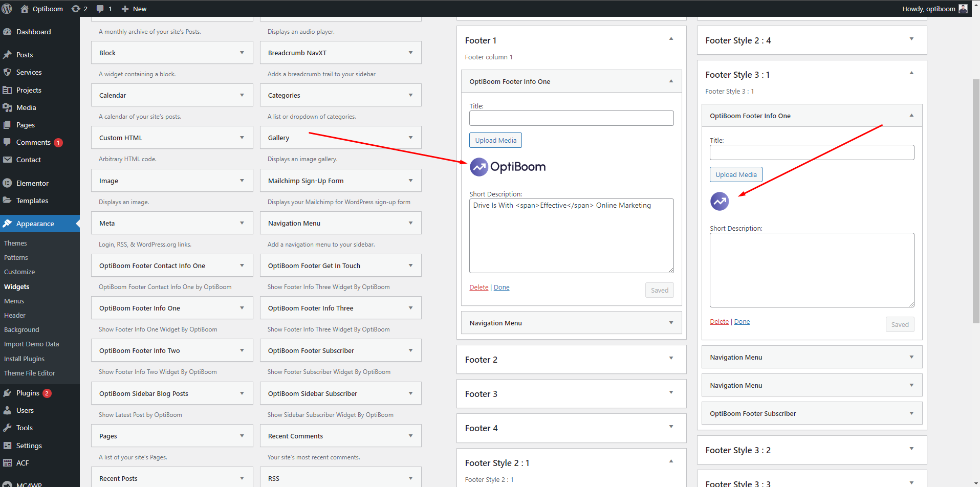Expand the Mailchimp Sign-Up Form widget
The image size is (980, 487).
[x=410, y=181]
